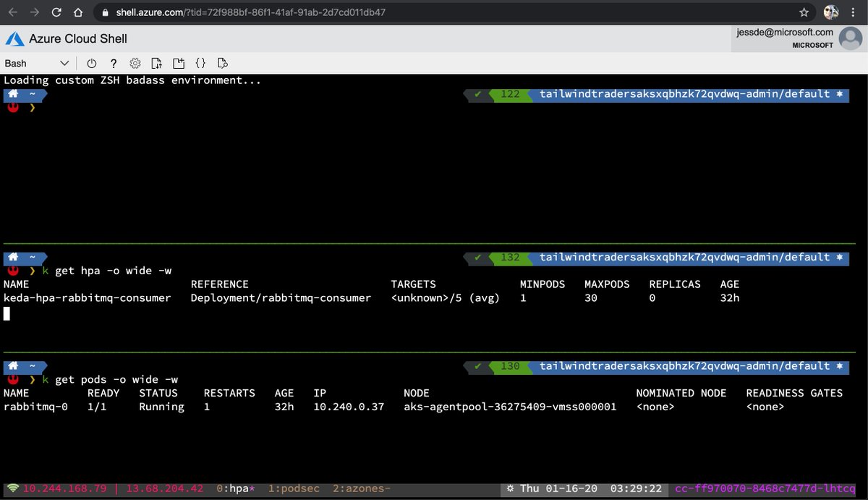The image size is (868, 500).
Task: Click internal IP 10.244.168.79 in status bar
Action: click(65, 489)
